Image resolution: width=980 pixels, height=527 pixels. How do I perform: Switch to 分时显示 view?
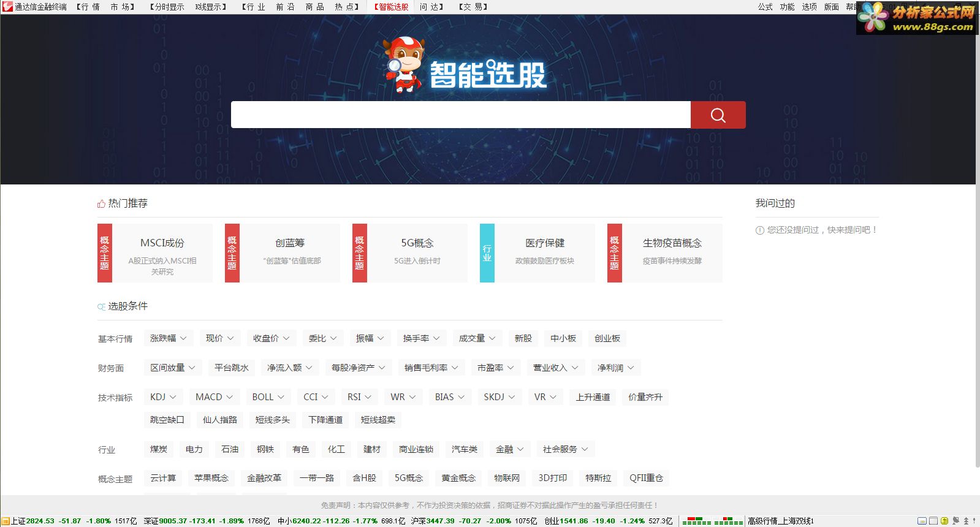tap(169, 7)
